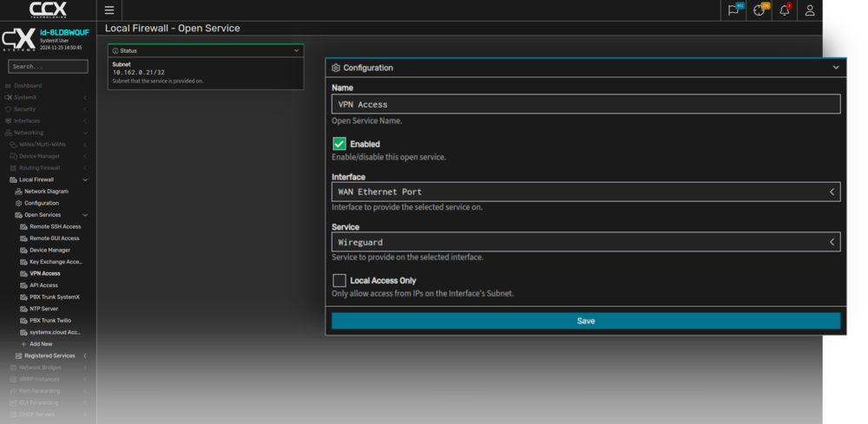
Task: Click the Name field containing VPN Access
Action: 586,104
